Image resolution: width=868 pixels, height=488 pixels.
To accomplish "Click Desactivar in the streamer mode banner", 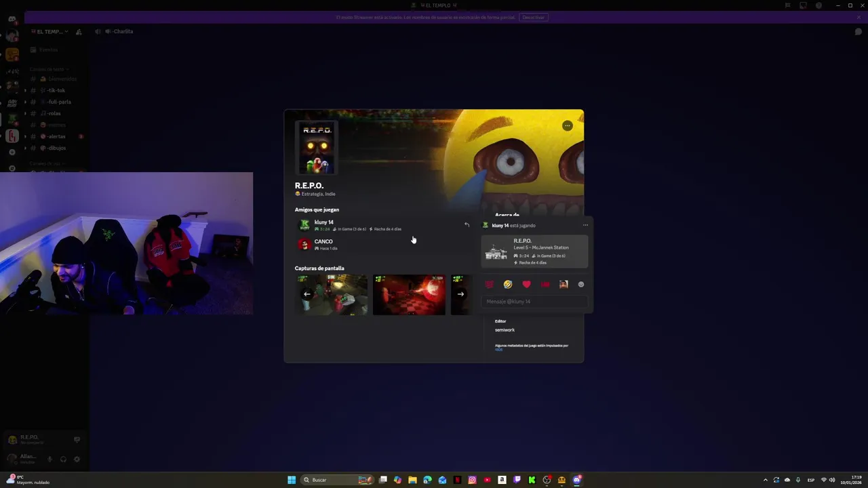I will click(534, 17).
